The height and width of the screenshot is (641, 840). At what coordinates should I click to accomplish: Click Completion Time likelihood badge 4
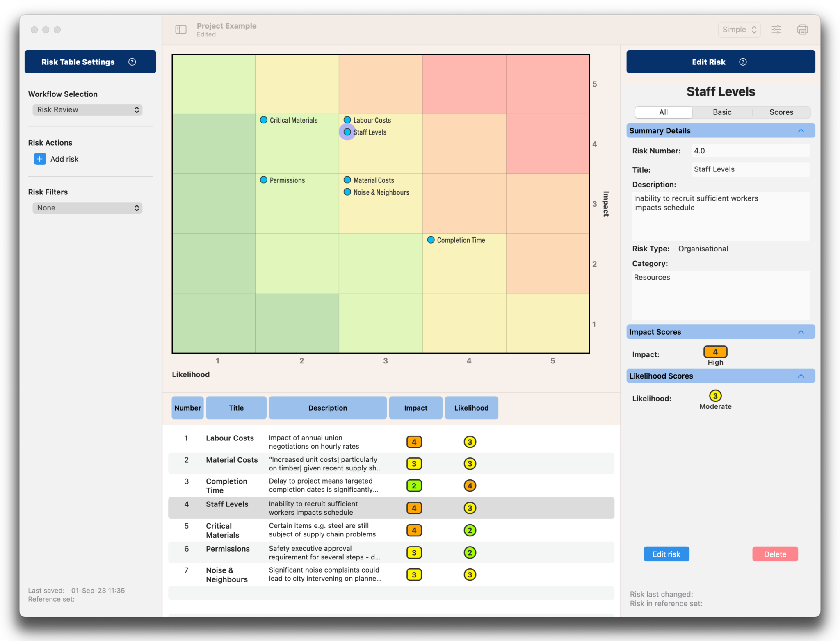coord(470,486)
